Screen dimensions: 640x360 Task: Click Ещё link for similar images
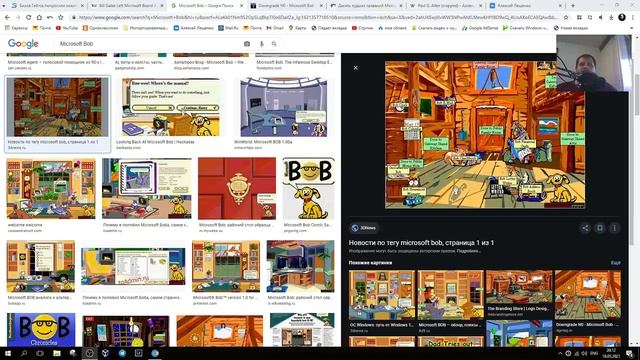pos(616,263)
